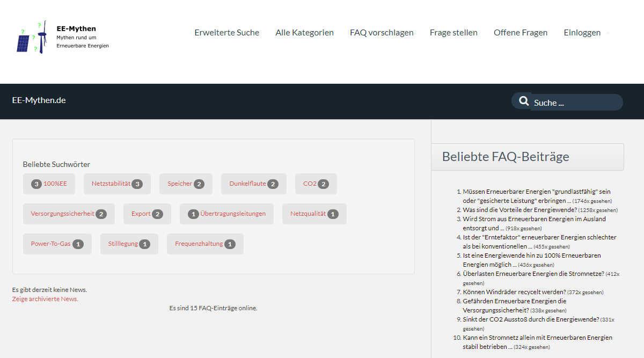Open Alle Kategorien menu item
Screen dimensions: 644x358
point(305,33)
